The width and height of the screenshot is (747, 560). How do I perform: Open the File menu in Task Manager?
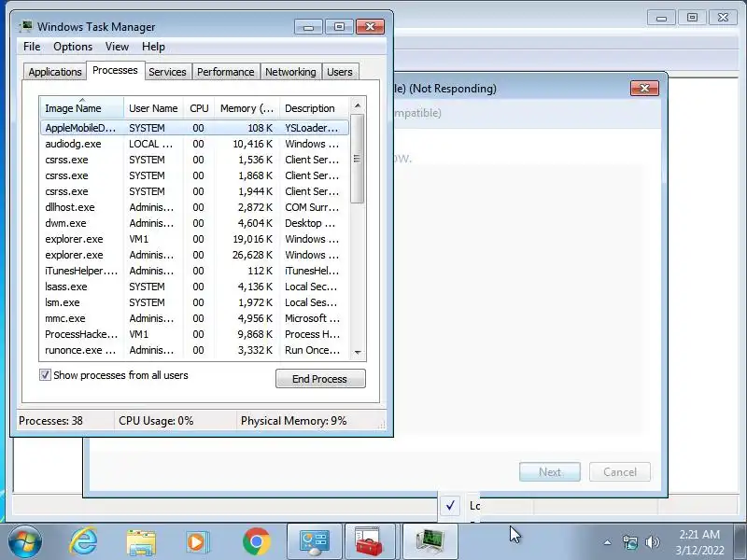pos(32,47)
